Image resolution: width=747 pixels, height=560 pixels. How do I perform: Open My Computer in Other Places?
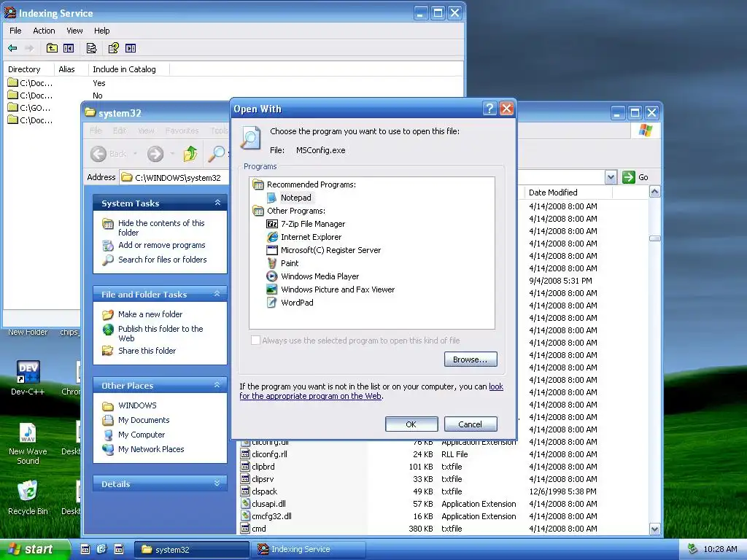click(x=142, y=435)
